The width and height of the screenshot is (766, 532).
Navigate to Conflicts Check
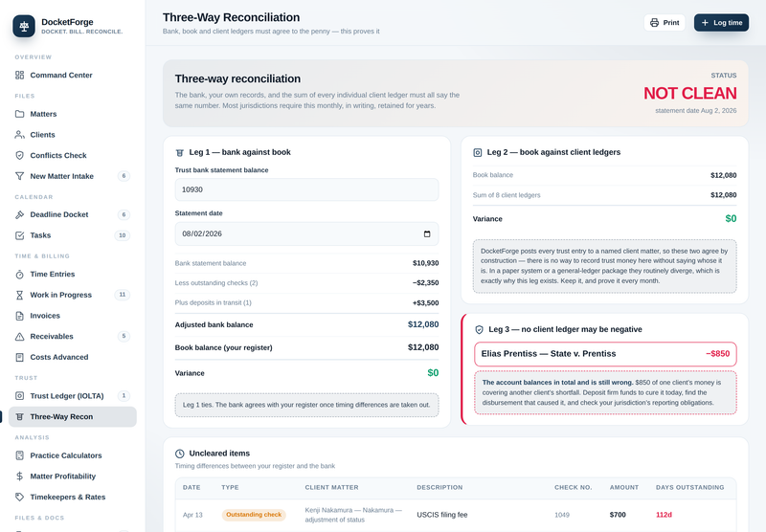pos(73,155)
